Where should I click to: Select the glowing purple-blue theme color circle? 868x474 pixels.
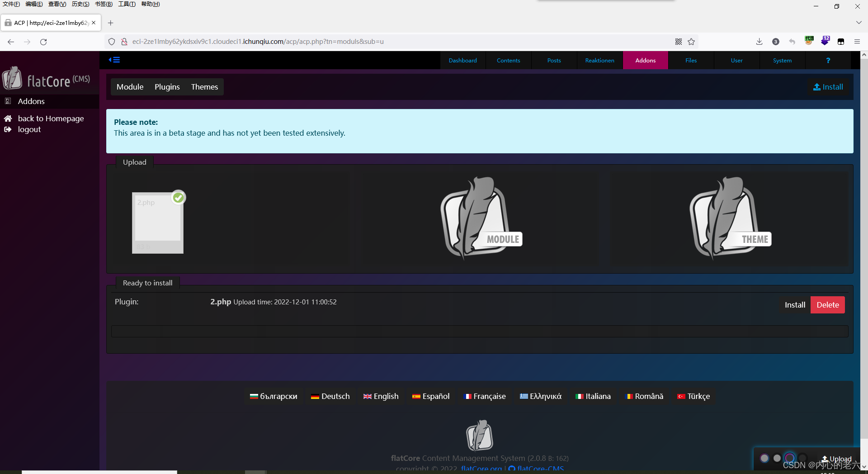790,458
